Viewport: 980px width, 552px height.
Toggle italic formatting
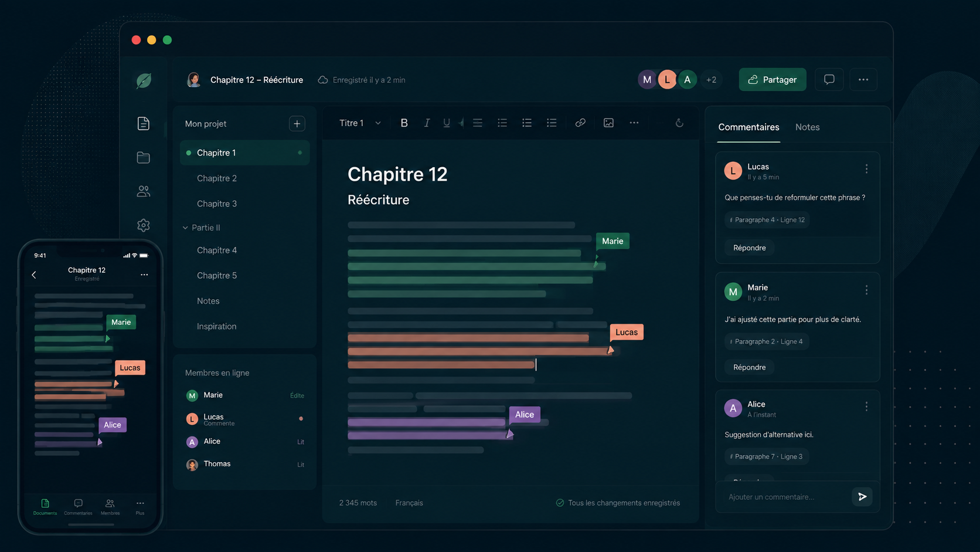pos(427,123)
